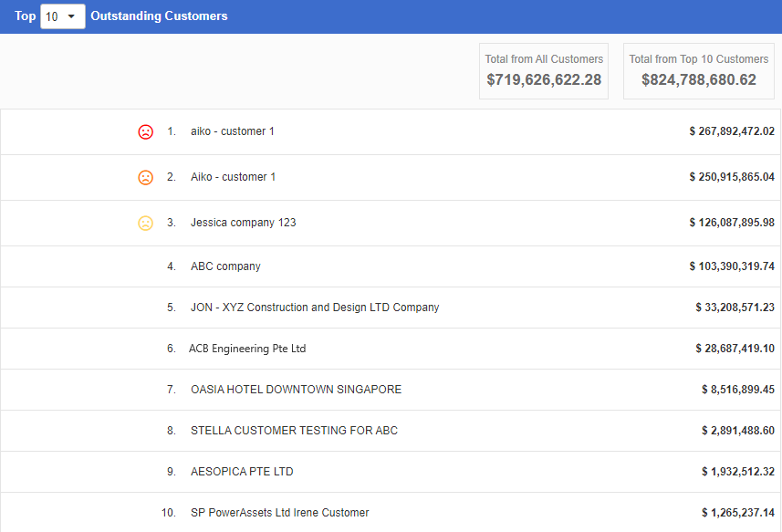This screenshot has height=532, width=782.
Task: Click the orange sad face beside Aiko - customer 1
Action: 145,177
